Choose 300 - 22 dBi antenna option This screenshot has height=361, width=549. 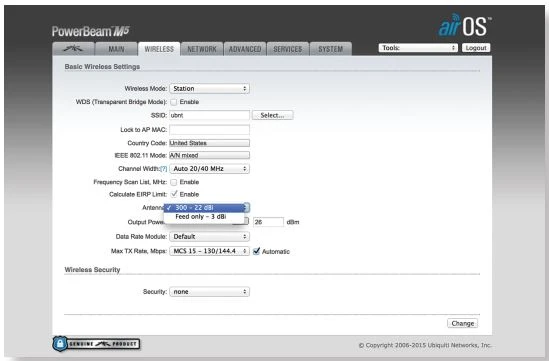[x=204, y=208]
